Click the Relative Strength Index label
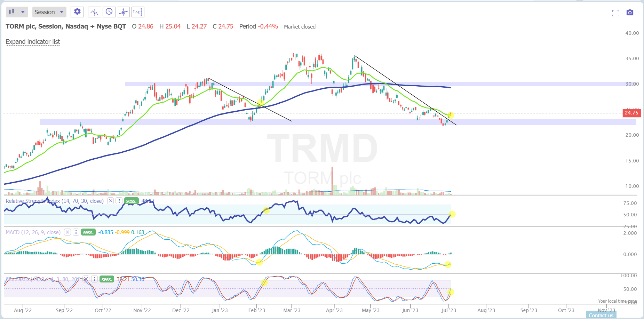This screenshot has height=319, width=644. pyautogui.click(x=55, y=201)
